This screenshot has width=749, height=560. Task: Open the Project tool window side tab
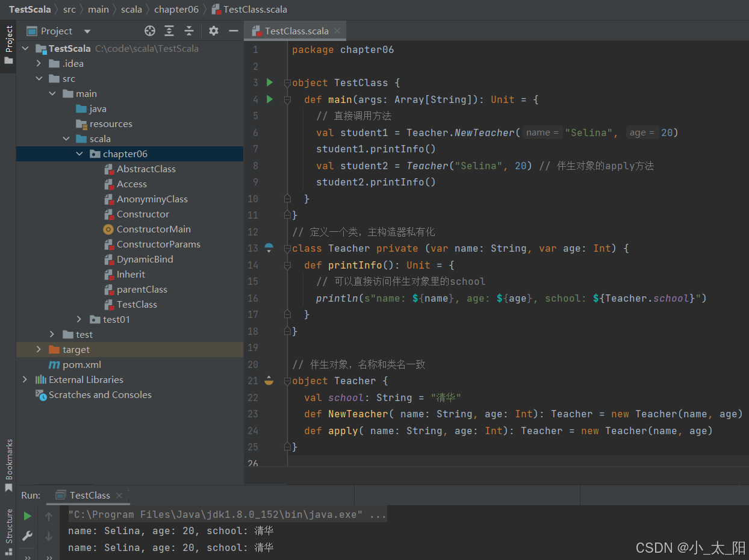[x=8, y=46]
